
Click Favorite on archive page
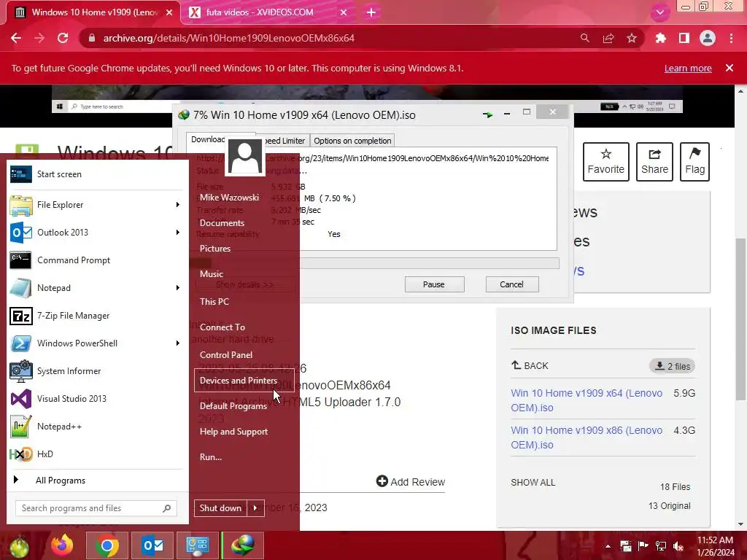click(606, 162)
